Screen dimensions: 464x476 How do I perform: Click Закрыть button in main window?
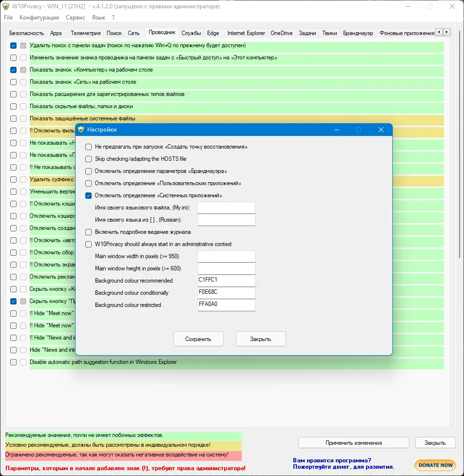435,442
